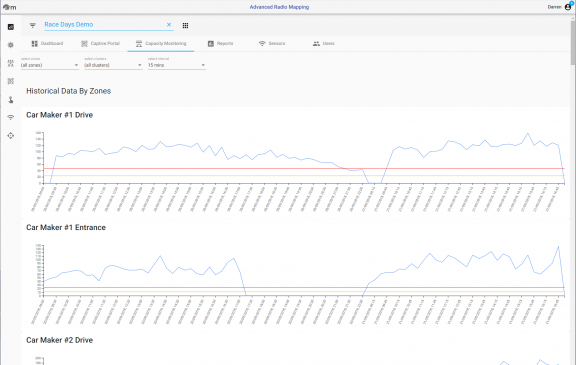Switch to the Reports tab
576x365 pixels.
(220, 43)
